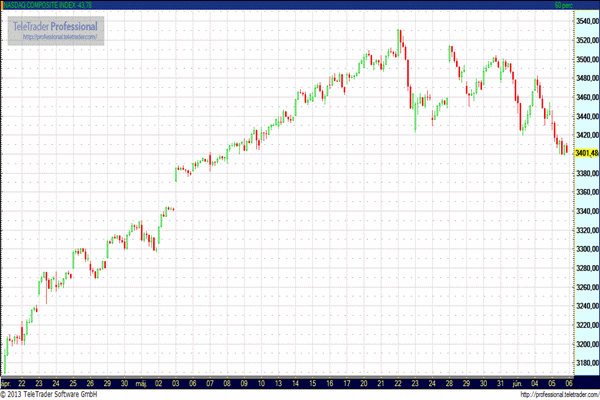Select the 'jún.' month marker on date axis

[x=518, y=383]
